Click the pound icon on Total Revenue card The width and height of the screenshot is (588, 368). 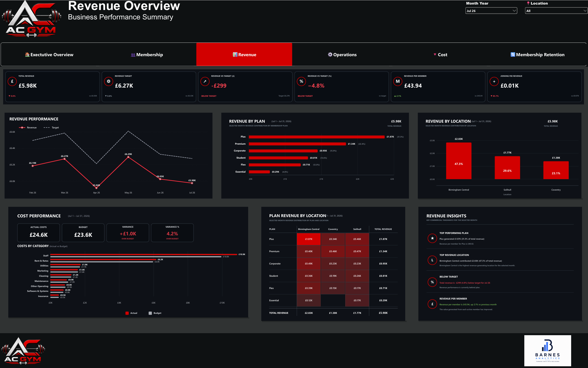pyautogui.click(x=12, y=81)
